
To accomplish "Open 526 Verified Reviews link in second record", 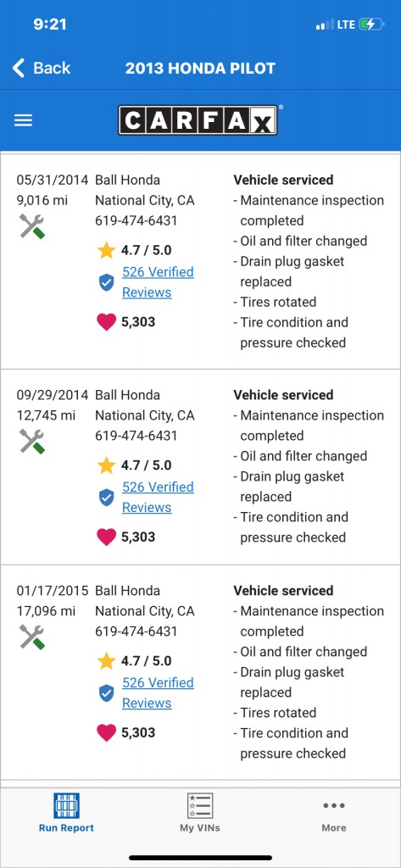I will [x=158, y=497].
